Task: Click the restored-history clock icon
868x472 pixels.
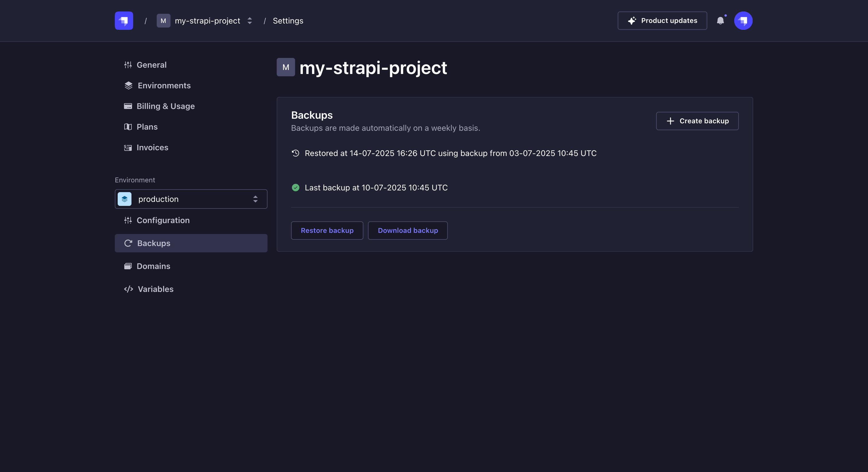Action: [x=296, y=153]
